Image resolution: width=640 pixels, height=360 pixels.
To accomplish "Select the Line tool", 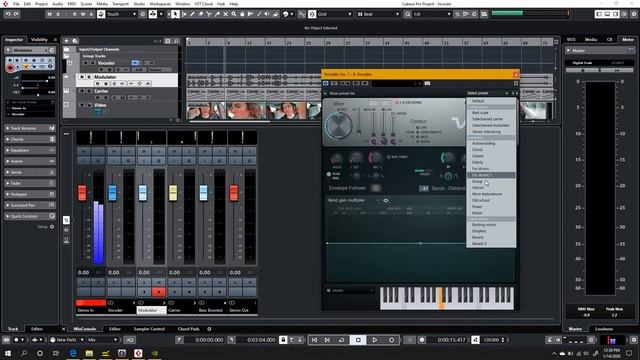I will coord(259,14).
